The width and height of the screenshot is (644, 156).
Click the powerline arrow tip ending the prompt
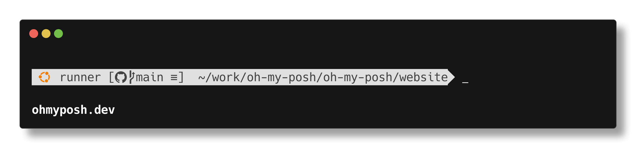[451, 77]
